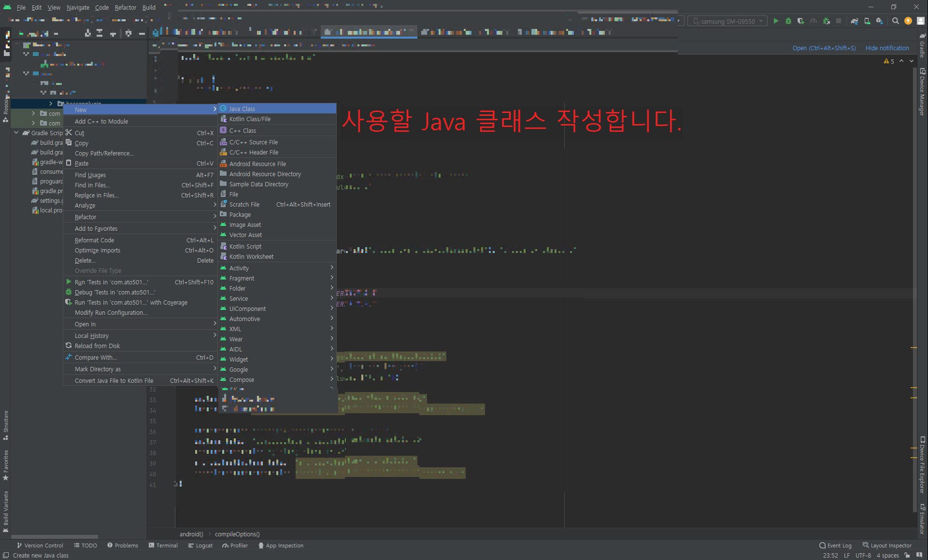This screenshot has width=928, height=560.
Task: Choose Kotlin Class/File menu entry
Action: tap(250, 119)
